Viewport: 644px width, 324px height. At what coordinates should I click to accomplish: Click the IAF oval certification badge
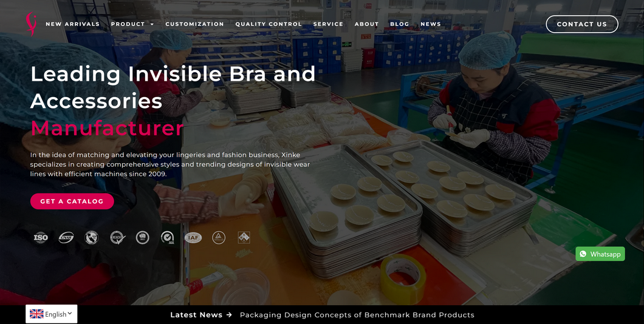pos(193,237)
